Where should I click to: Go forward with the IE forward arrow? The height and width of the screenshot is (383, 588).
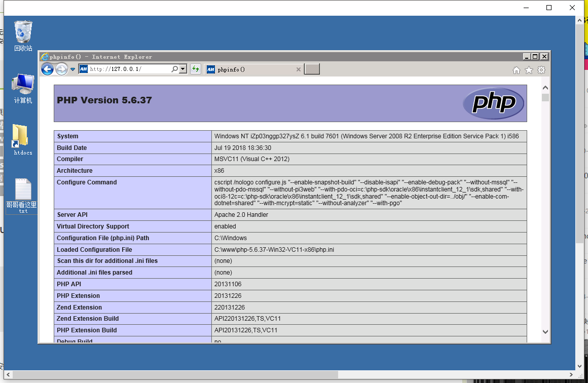tap(61, 69)
